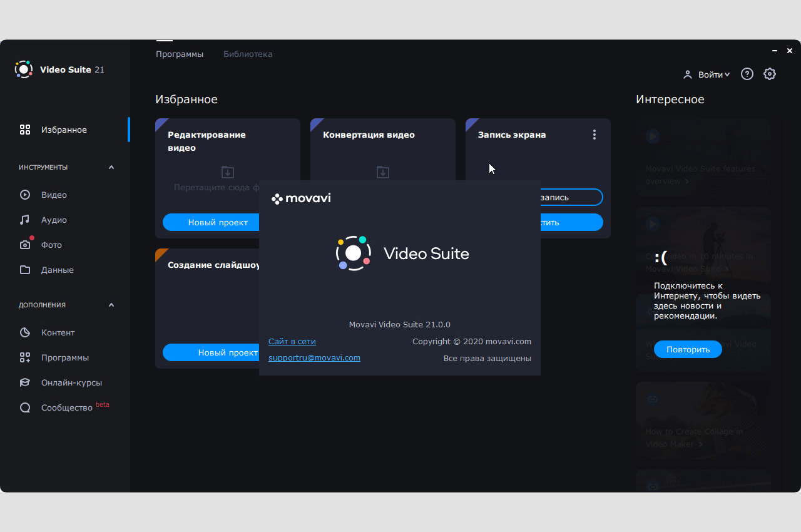
Task: Switch to the Библиотека tab
Action: click(248, 54)
